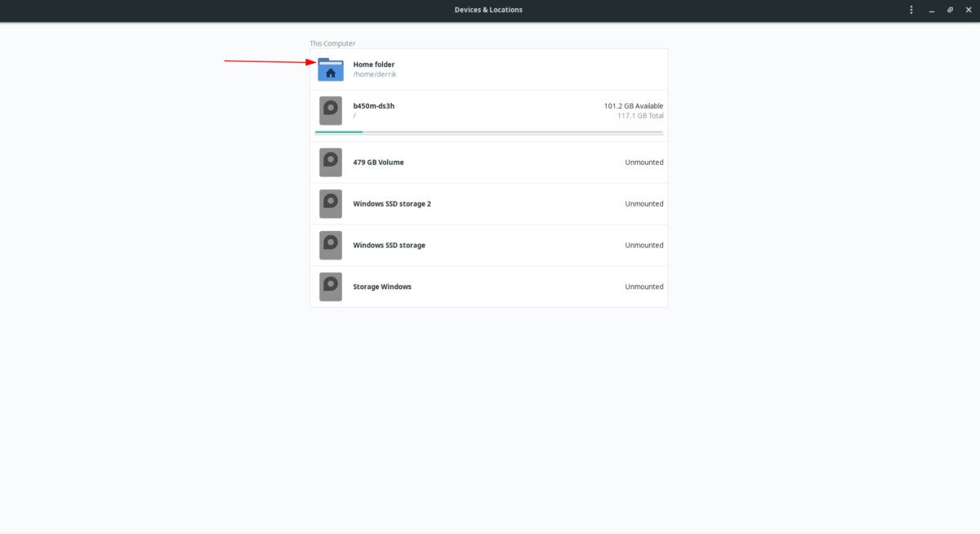Click the Home folder label
The width and height of the screenshot is (980, 534).
click(374, 65)
